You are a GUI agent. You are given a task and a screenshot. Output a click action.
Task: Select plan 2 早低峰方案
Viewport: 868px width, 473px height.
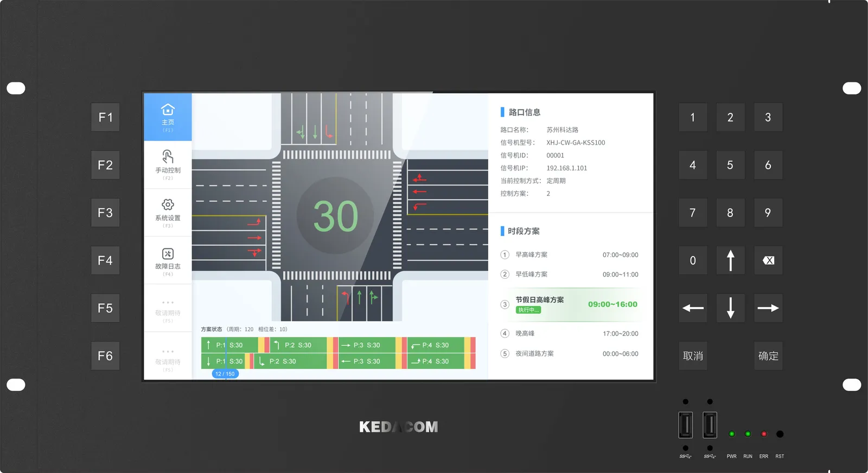point(531,274)
